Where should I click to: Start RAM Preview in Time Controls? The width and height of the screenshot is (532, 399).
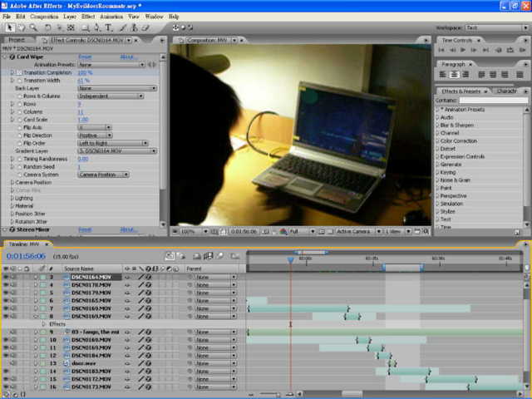click(x=522, y=50)
